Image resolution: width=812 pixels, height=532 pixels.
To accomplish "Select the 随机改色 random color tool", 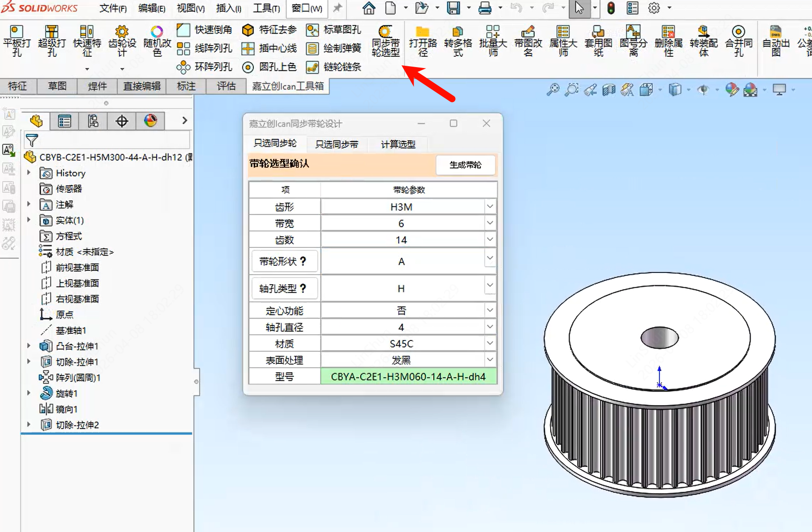I will [x=157, y=40].
